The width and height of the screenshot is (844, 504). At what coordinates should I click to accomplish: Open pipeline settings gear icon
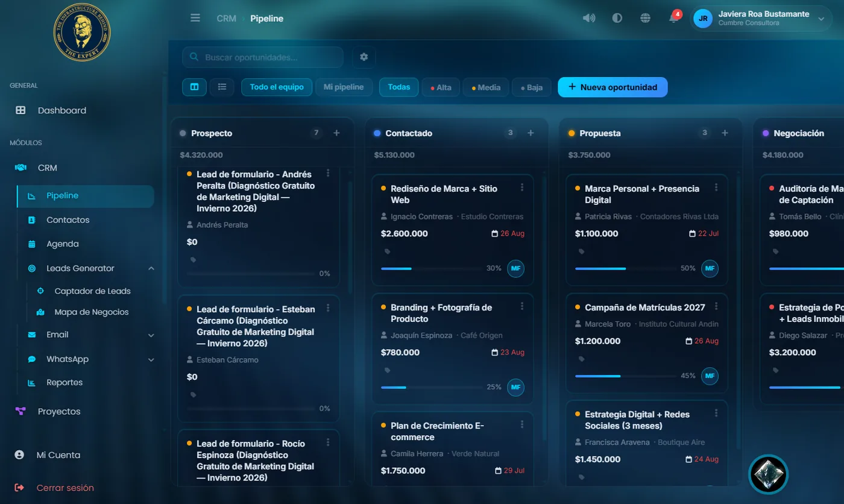(364, 57)
